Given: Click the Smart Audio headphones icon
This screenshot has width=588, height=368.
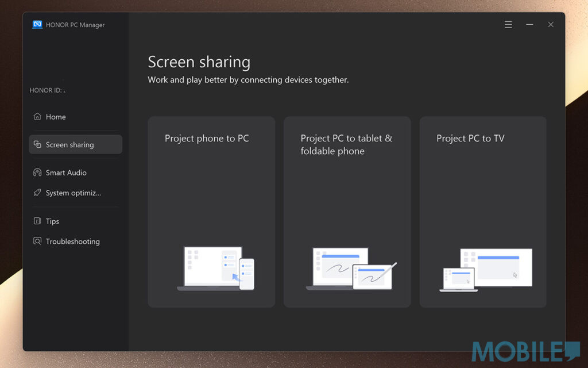Looking at the screenshot, I should (37, 172).
